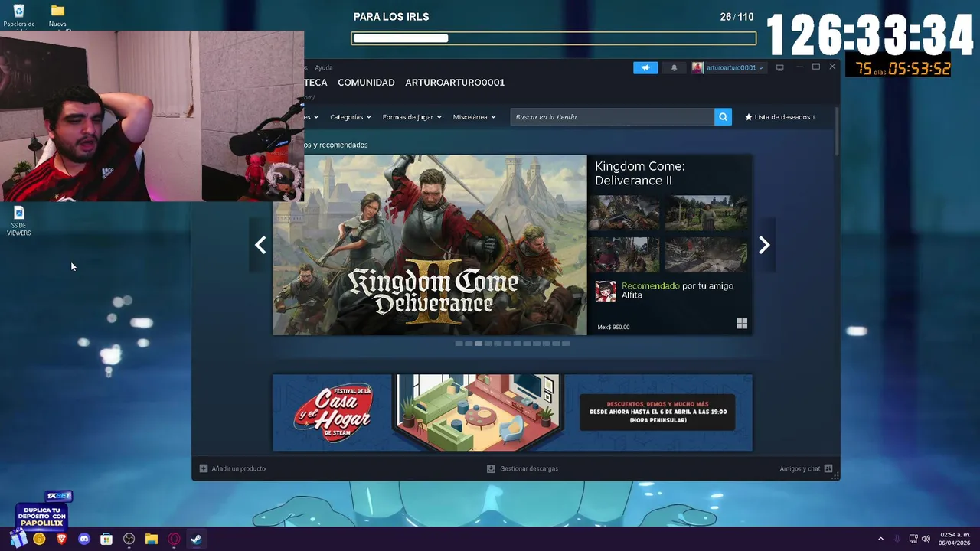Focus the 'Buscar en la tienda' search field

coord(612,117)
